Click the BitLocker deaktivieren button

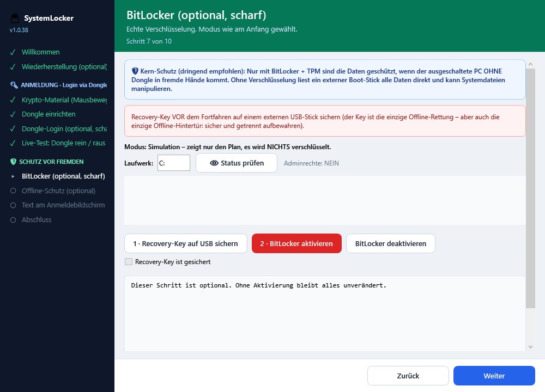[x=391, y=243]
